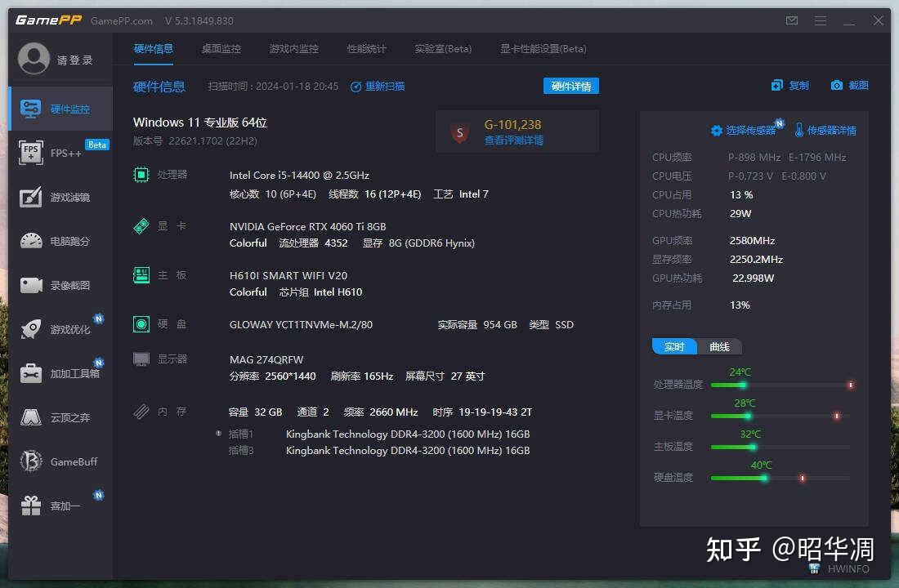
Task: Click the graphics card icon beside 显卡
Action: (141, 225)
